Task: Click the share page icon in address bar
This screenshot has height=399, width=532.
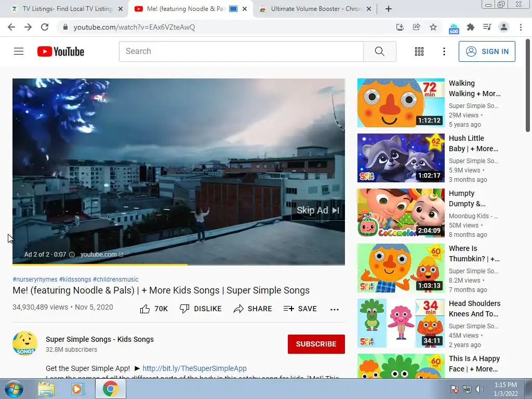Action: [416, 27]
